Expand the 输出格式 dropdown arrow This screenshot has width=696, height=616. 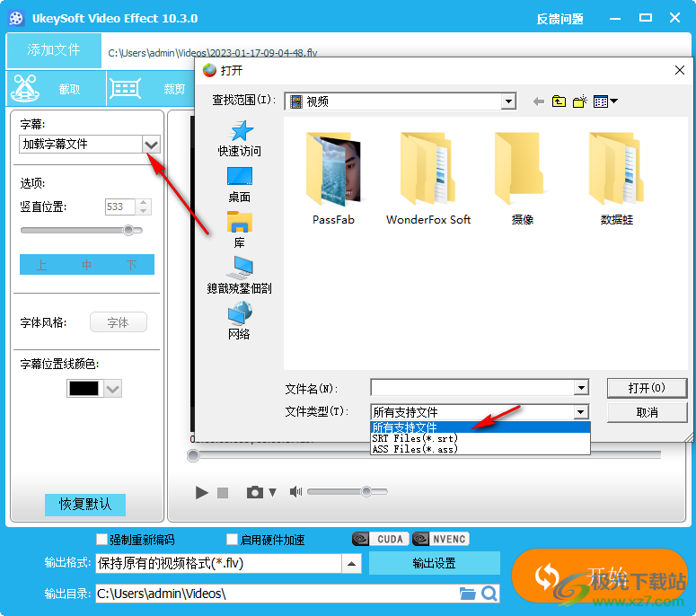pyautogui.click(x=351, y=564)
